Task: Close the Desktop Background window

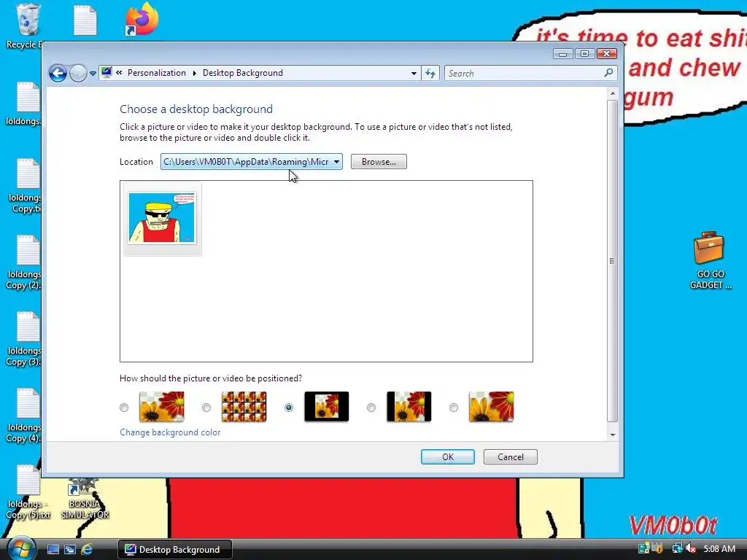Action: click(606, 54)
